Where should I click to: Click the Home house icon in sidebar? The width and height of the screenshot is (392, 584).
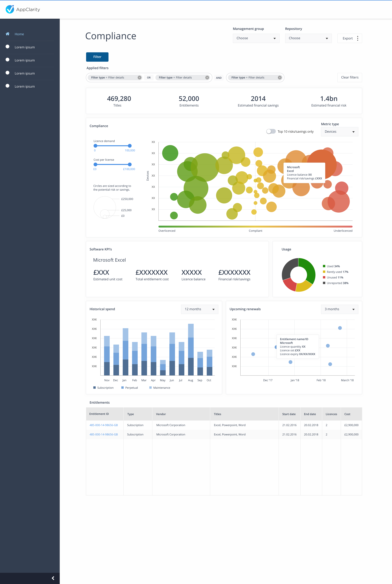pos(7,34)
